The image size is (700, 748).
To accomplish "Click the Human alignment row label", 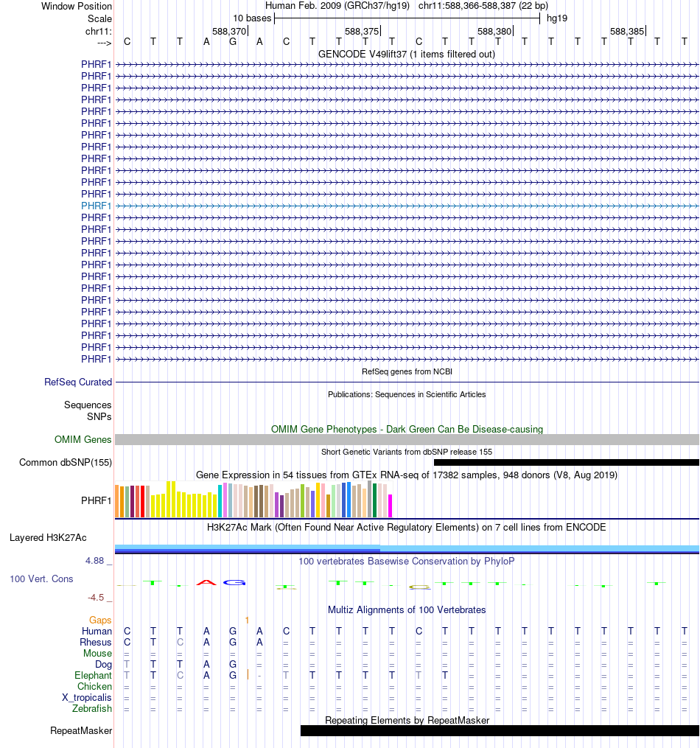I will click(97, 631).
